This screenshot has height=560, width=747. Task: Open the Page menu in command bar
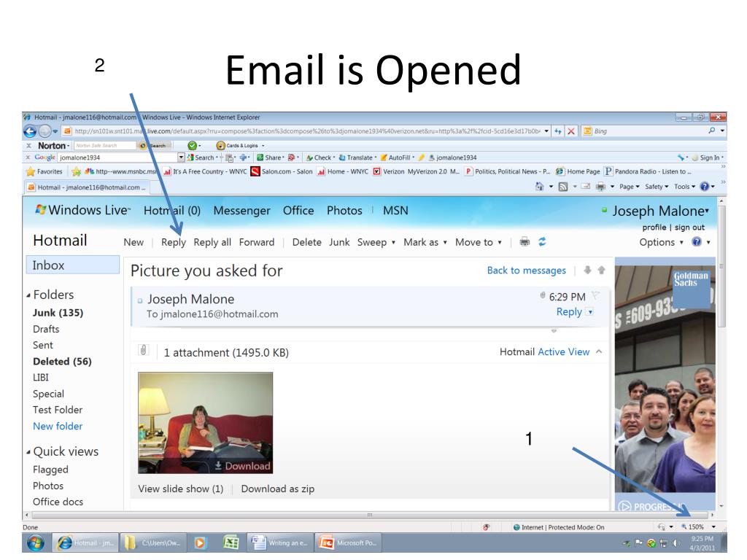point(630,187)
